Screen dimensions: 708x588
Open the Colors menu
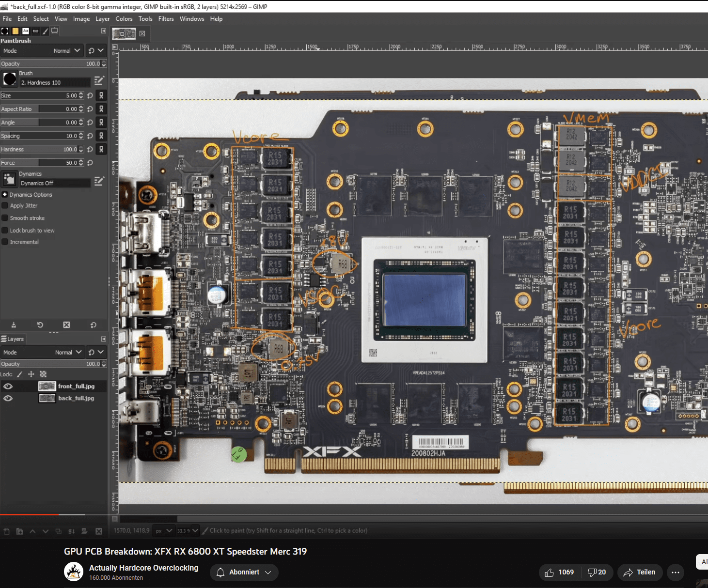(124, 19)
